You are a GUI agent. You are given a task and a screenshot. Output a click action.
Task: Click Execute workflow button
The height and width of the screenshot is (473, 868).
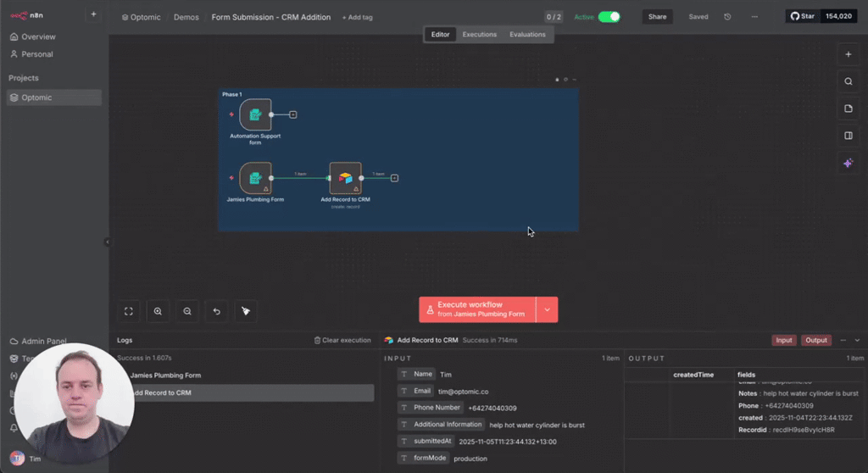(x=477, y=309)
